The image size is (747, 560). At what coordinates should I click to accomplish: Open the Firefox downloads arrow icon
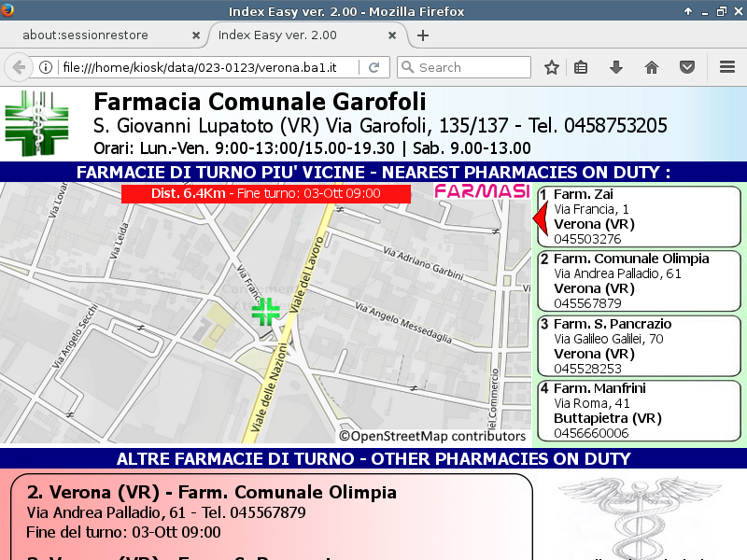pos(616,67)
